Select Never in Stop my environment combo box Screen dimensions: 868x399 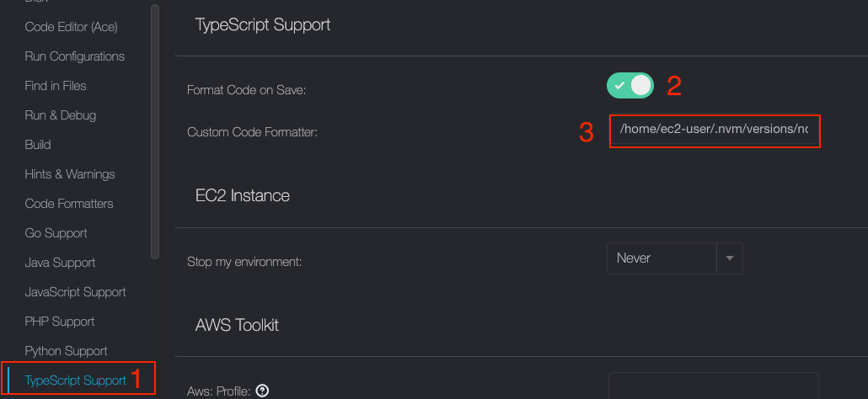coord(662,258)
